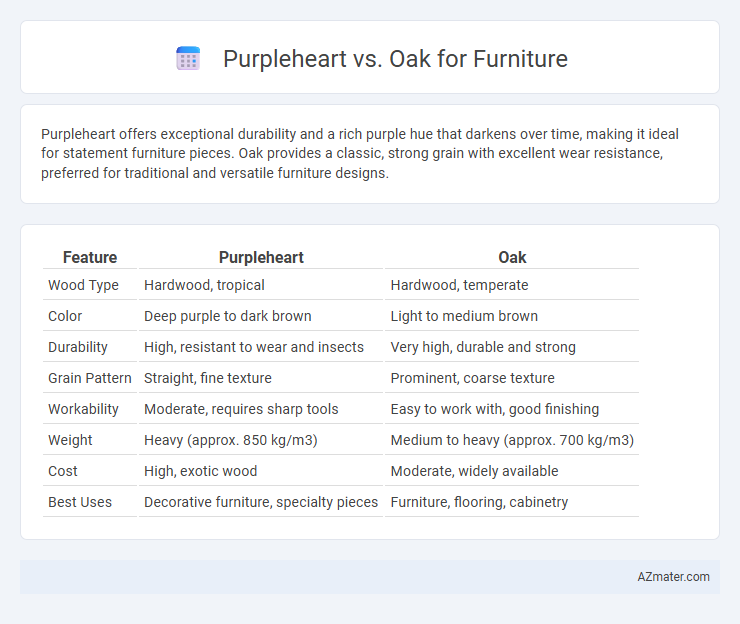740x624 pixels.
Task: Click the 'Best Uses' row label
Action: coord(80,502)
